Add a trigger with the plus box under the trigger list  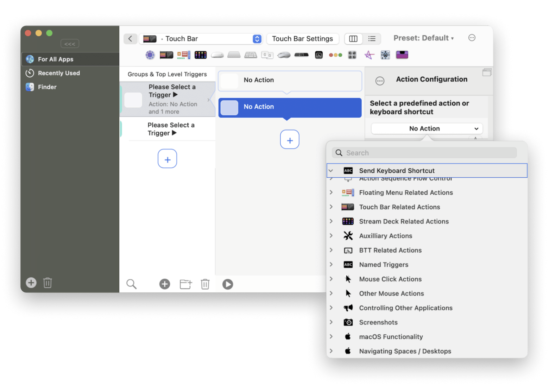click(167, 159)
